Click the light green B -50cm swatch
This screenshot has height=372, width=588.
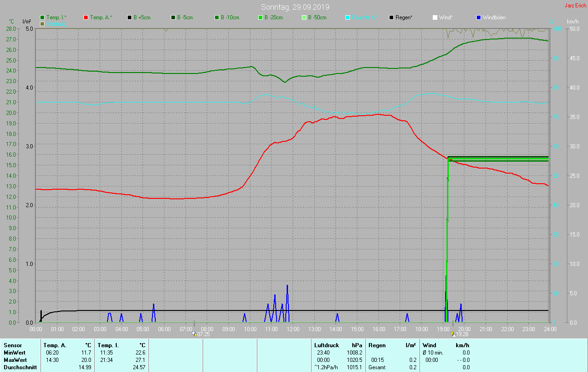click(304, 17)
